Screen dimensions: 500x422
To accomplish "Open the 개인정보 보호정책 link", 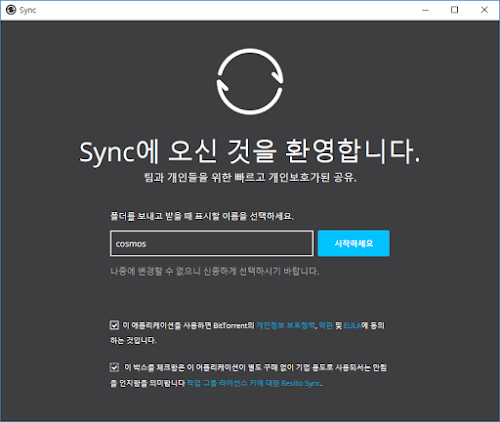I will coord(285,325).
